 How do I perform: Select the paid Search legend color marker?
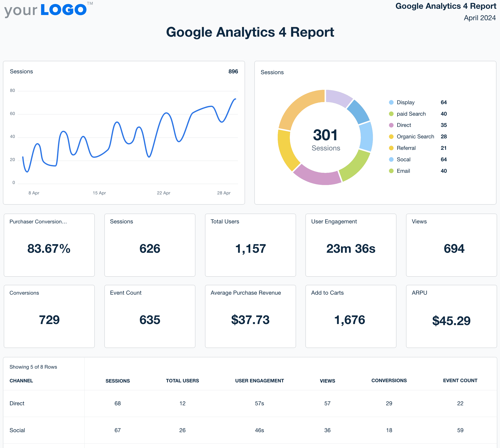coord(391,114)
